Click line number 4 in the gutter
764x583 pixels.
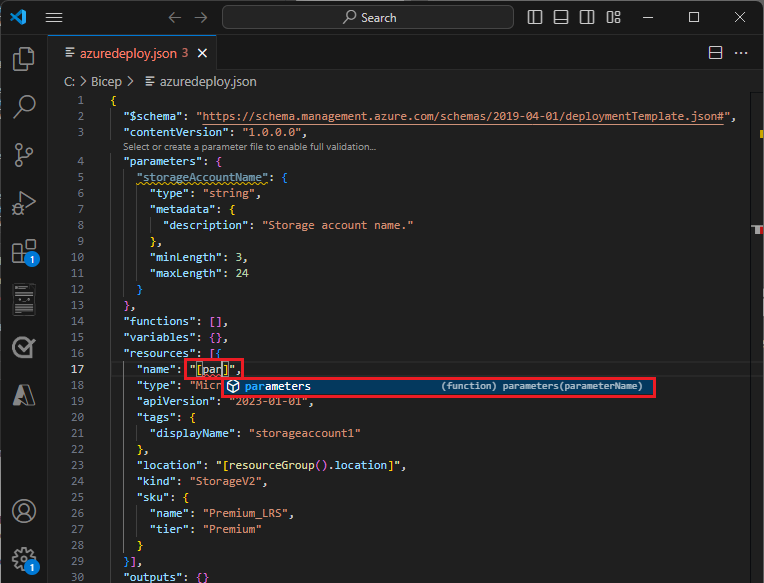[x=80, y=161]
